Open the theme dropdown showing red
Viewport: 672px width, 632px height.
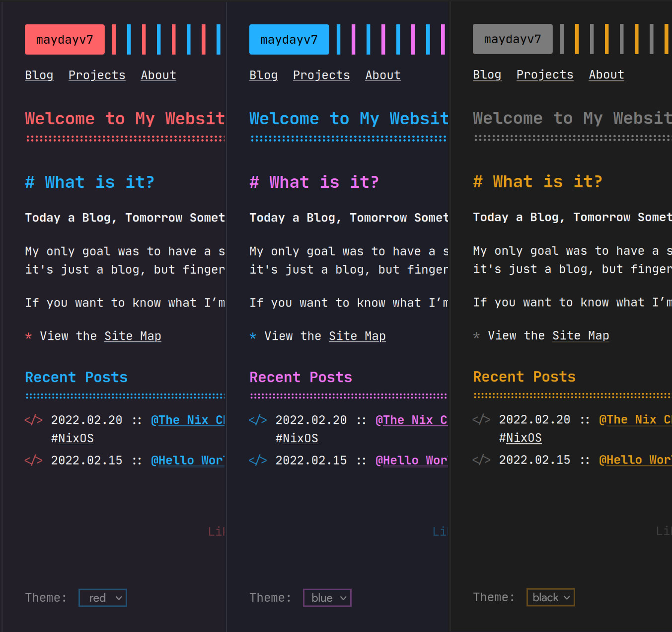(x=103, y=598)
